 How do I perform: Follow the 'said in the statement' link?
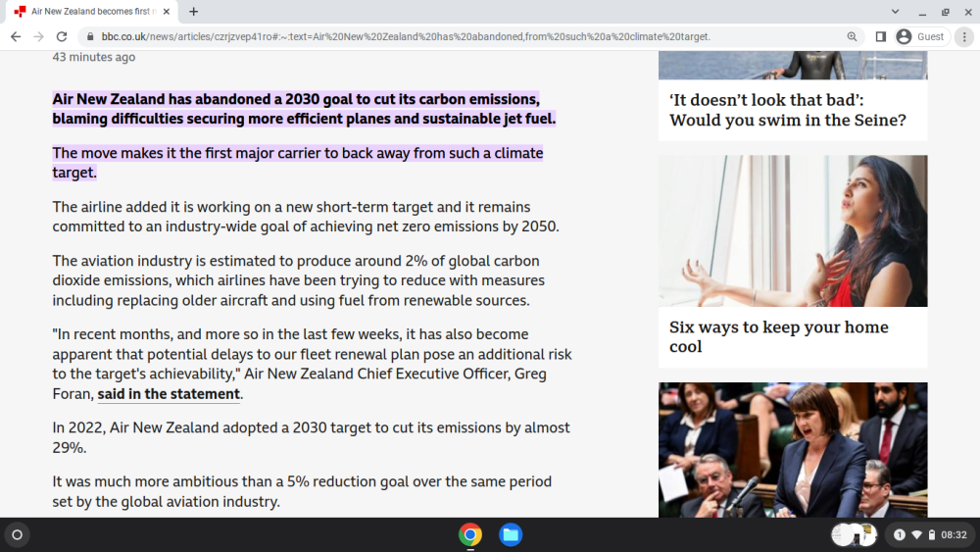[169, 394]
